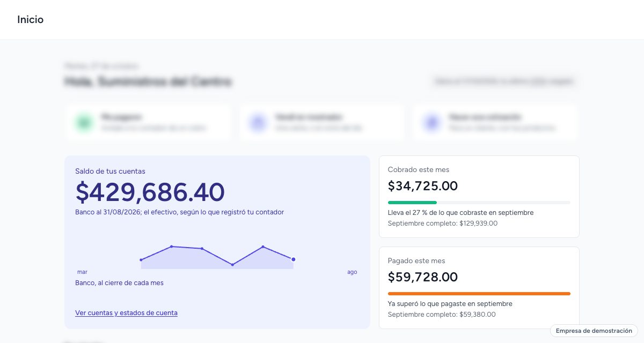Click the orange Pagado este mes progress bar
This screenshot has width=644, height=343.
pyautogui.click(x=479, y=294)
